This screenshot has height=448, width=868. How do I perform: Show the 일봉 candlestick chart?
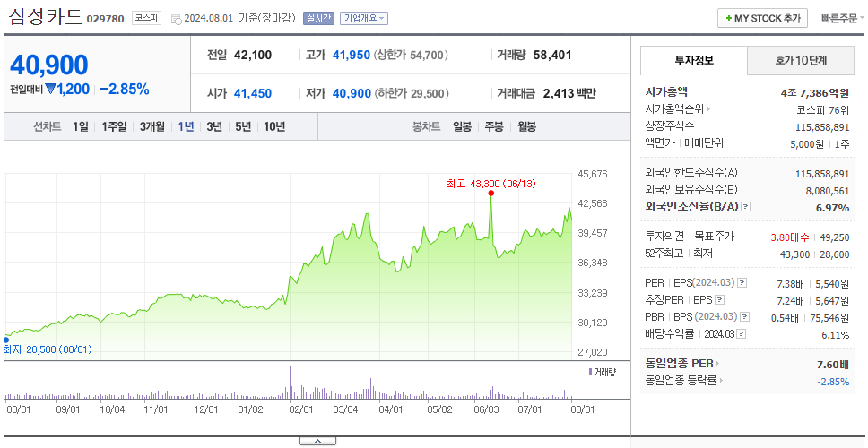point(462,126)
